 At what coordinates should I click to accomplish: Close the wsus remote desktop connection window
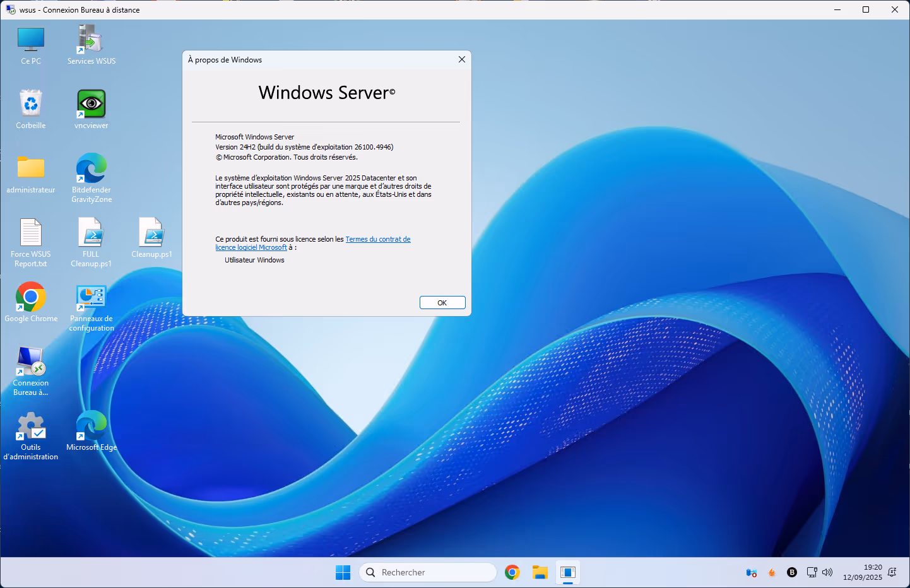click(x=895, y=9)
